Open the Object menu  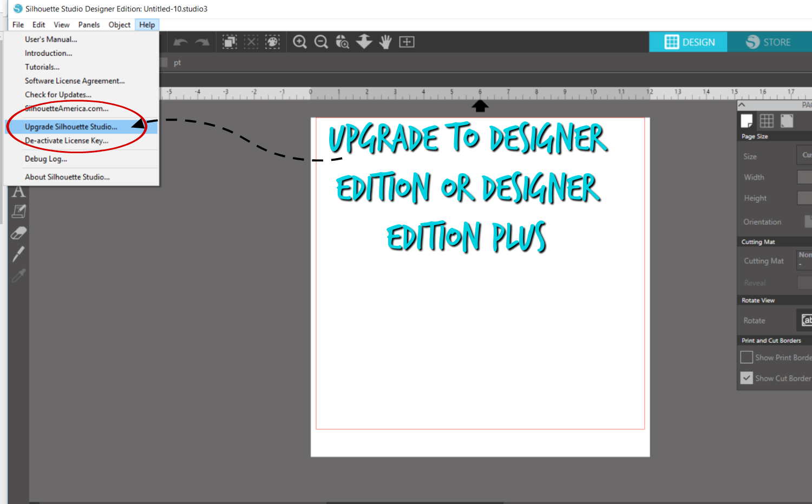click(x=119, y=24)
